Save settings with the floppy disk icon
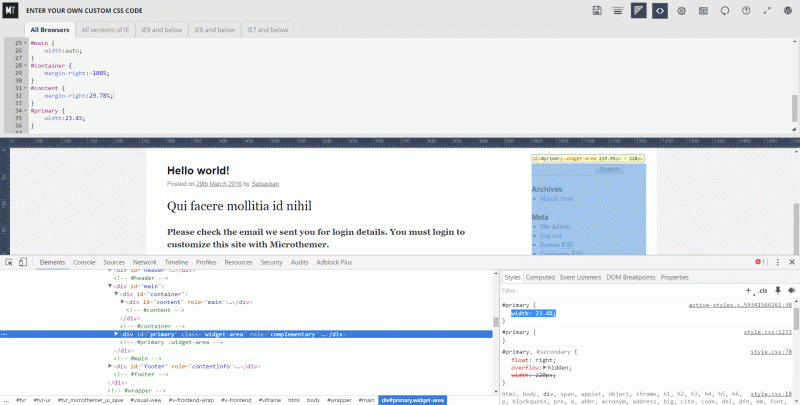The height and width of the screenshot is (405, 800). point(596,11)
